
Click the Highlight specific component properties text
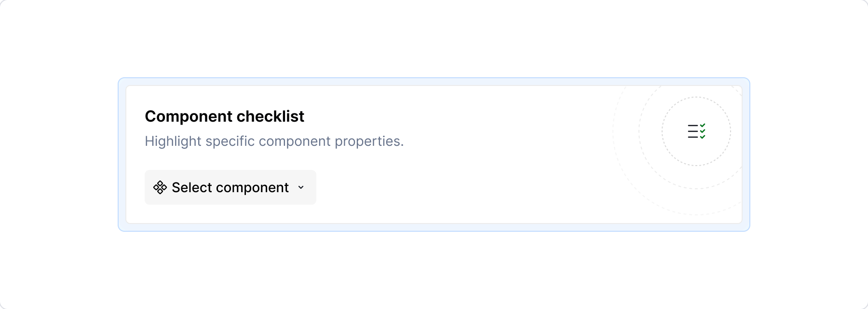[x=274, y=141]
